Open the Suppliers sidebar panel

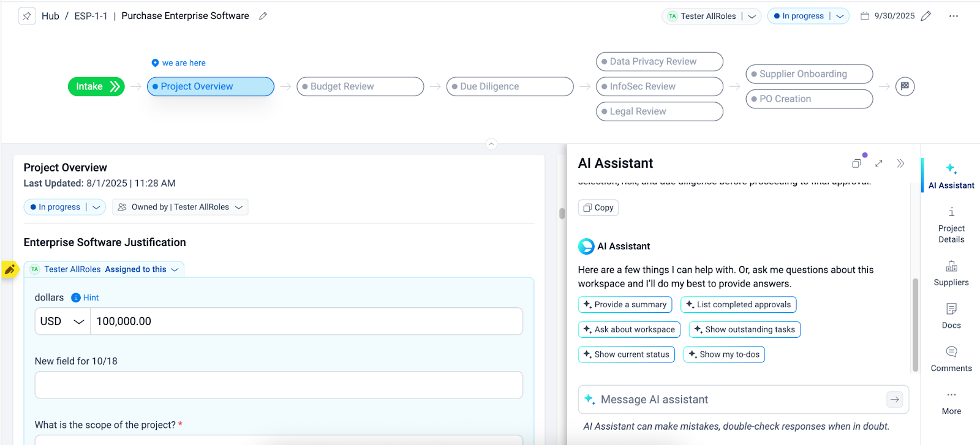pyautogui.click(x=951, y=273)
